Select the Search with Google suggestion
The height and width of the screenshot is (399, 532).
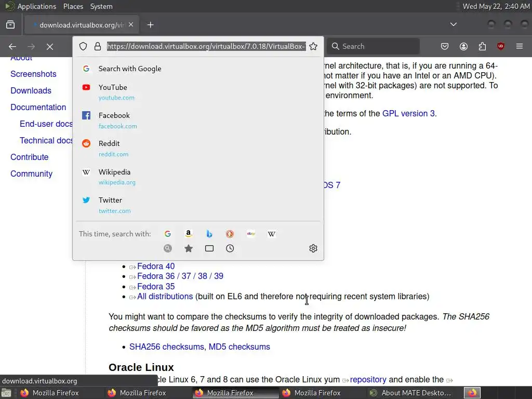click(198, 69)
